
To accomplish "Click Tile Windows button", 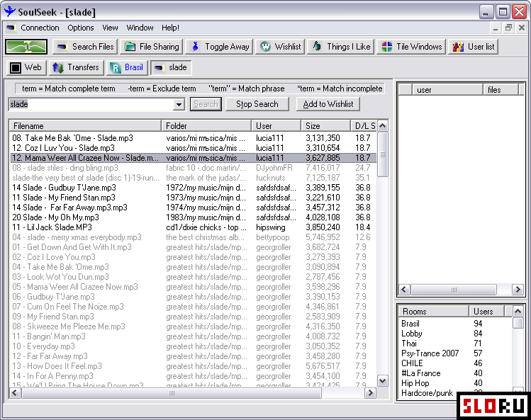I will click(411, 47).
